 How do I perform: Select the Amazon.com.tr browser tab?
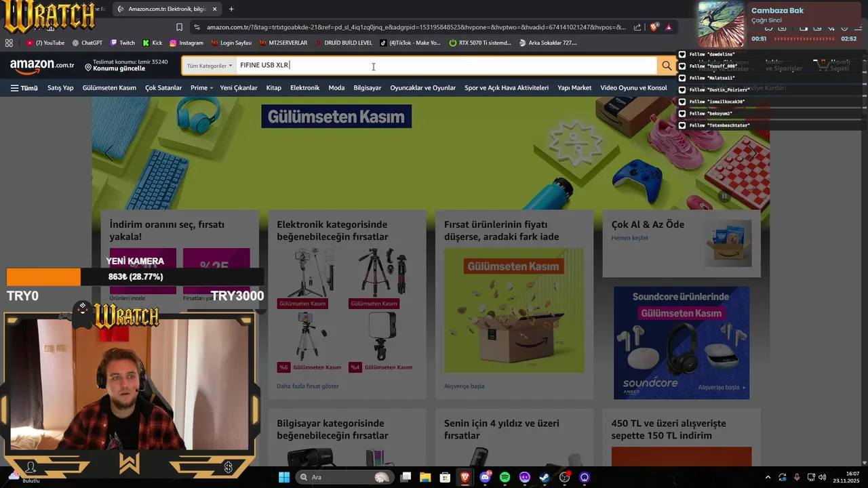[167, 9]
